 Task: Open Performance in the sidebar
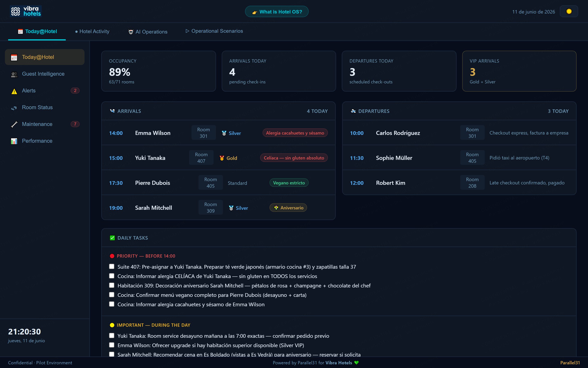[x=45, y=141]
